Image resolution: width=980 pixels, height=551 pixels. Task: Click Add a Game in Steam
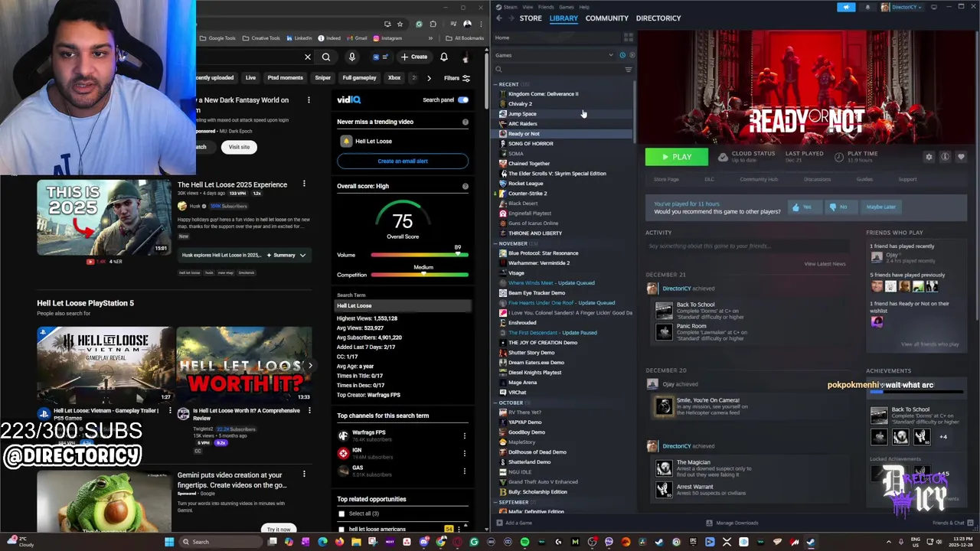[514, 523]
